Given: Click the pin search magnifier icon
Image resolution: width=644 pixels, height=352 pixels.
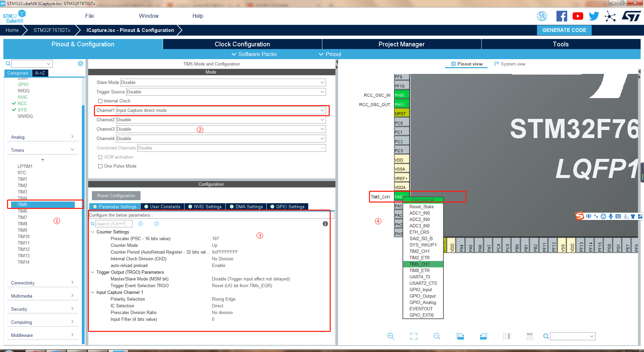Looking at the screenshot, I should [546, 336].
